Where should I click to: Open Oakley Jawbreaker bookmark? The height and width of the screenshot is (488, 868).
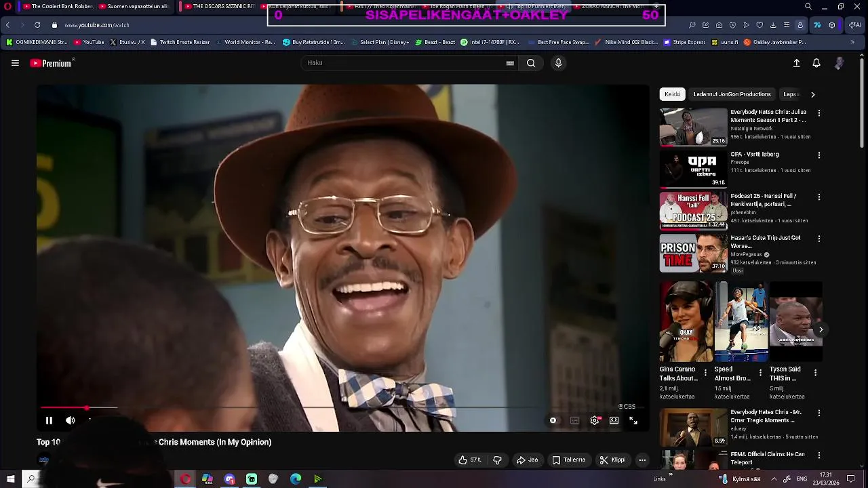click(x=775, y=42)
